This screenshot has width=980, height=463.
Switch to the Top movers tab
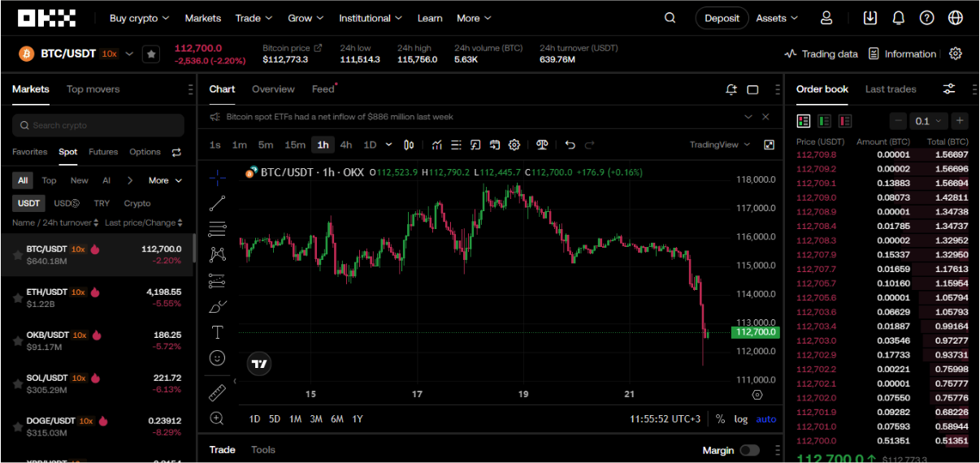point(93,89)
